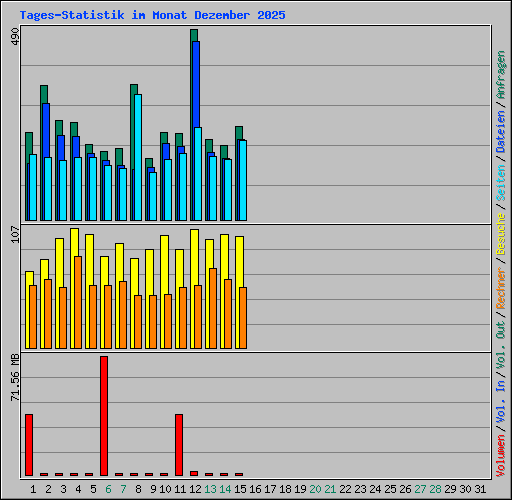The width and height of the screenshot is (512, 500).
Task: Click day label '22' on the x-axis
Action: [345, 489]
